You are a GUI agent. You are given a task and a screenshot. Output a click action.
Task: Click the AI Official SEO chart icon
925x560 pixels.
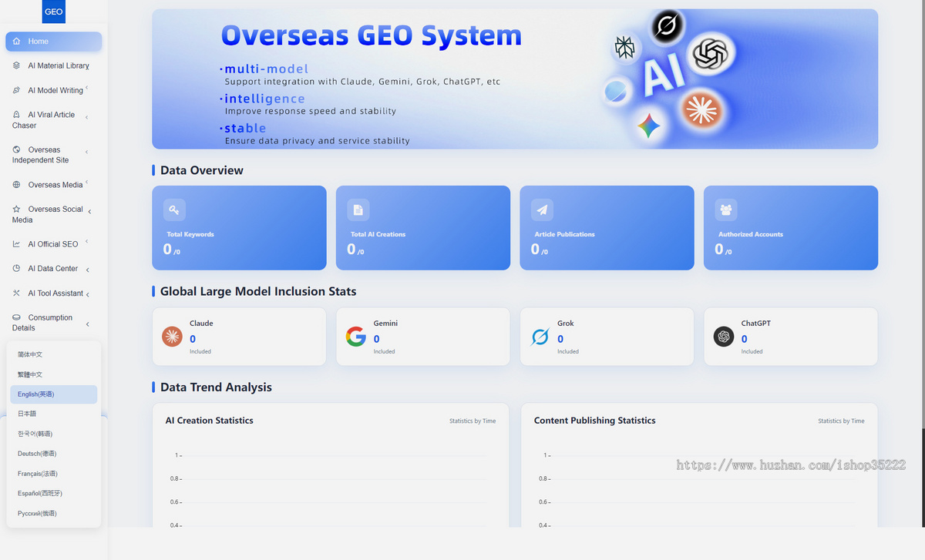[17, 244]
